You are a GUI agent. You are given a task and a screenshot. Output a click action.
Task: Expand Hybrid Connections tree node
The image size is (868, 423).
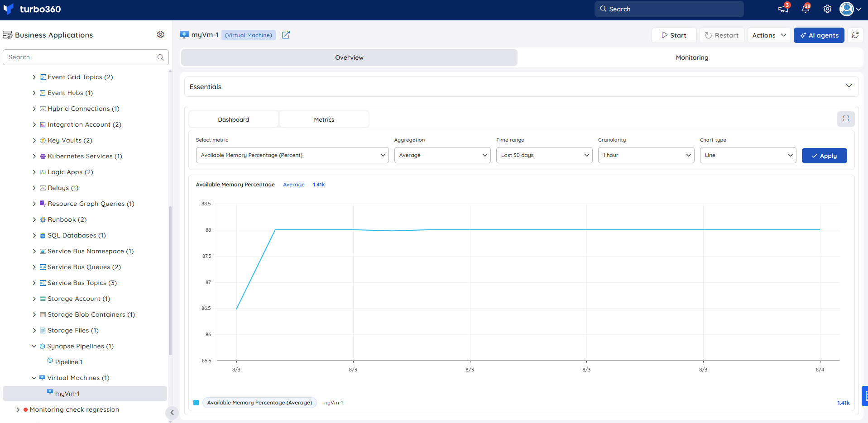(x=34, y=109)
